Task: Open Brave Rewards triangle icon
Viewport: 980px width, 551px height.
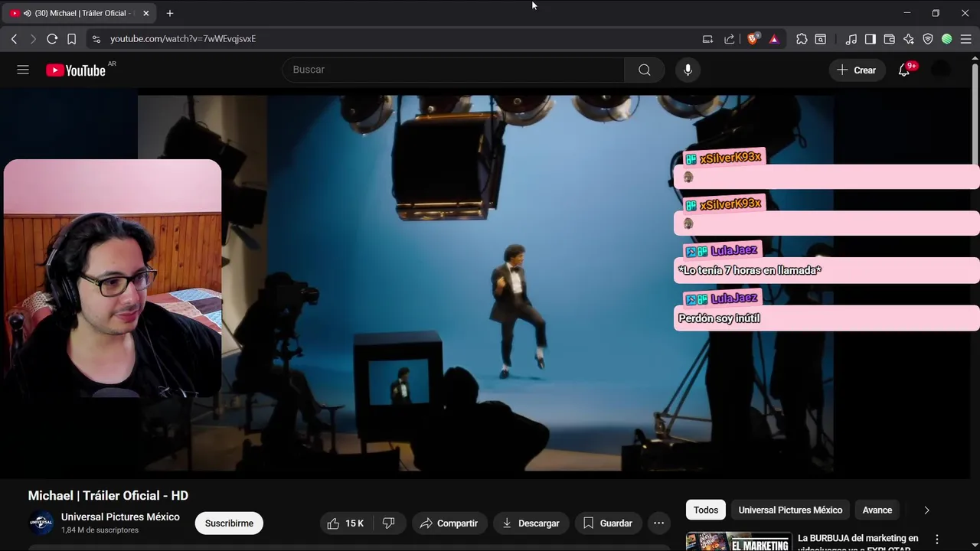Action: pos(774,38)
